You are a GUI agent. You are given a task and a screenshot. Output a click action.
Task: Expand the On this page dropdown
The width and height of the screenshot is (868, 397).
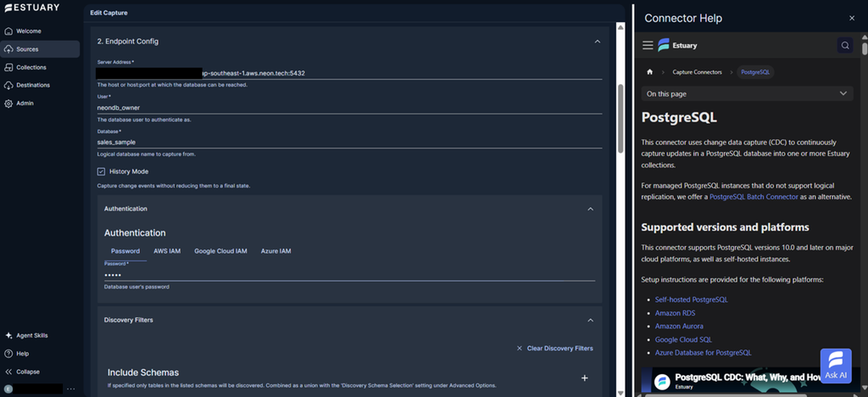tap(748, 93)
